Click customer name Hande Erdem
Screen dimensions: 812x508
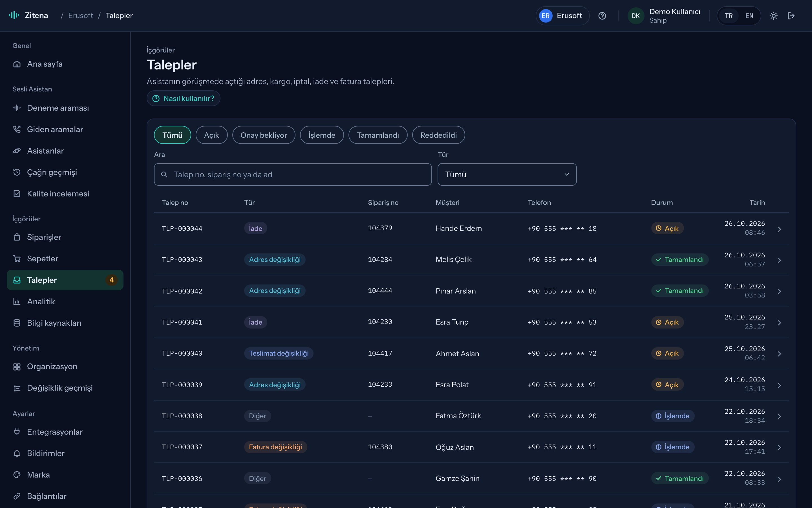458,229
